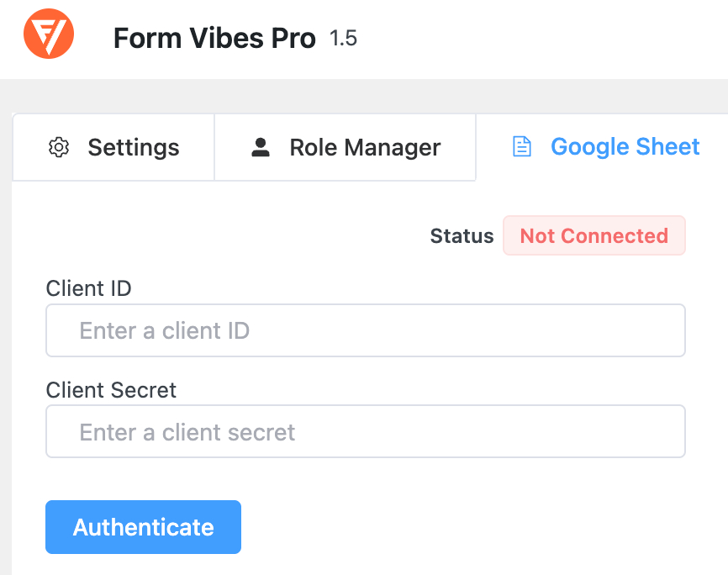Screen dimensions: 728x575
Task: Select the Google Sheet tab
Action: [604, 146]
